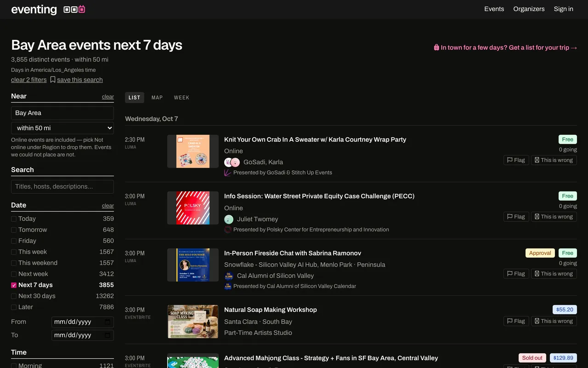Viewport: 588px width, 368px height.
Task: Switch to the WEEK view tab
Action: pos(181,98)
